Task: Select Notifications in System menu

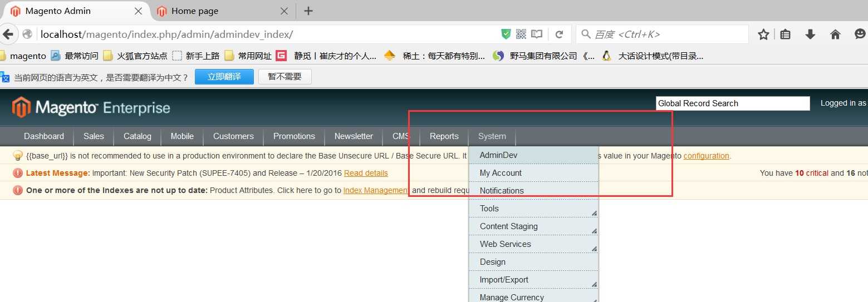Action: (533, 191)
